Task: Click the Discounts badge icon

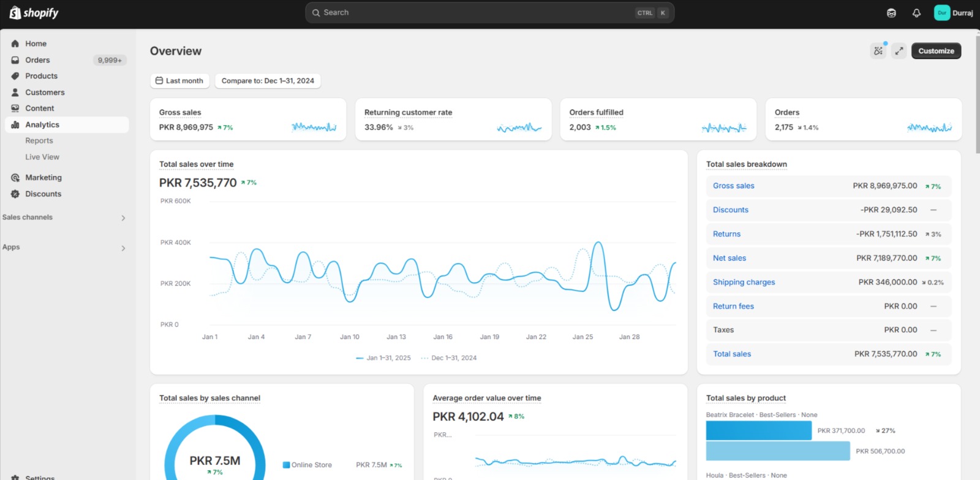Action: pyautogui.click(x=15, y=194)
